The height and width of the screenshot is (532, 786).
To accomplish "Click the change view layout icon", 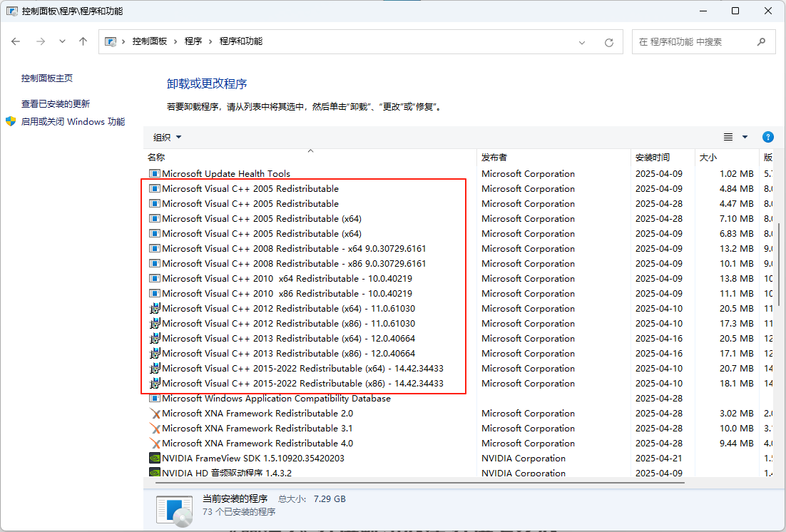I will [x=727, y=137].
